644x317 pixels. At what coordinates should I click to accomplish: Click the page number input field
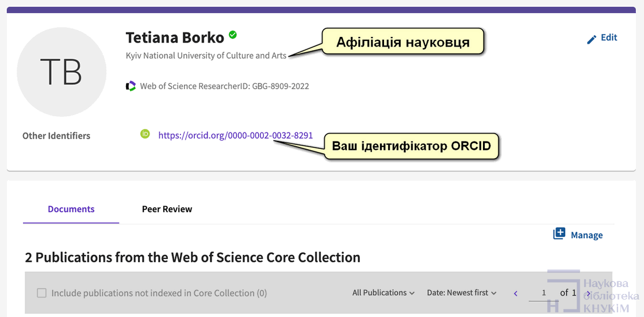click(543, 293)
